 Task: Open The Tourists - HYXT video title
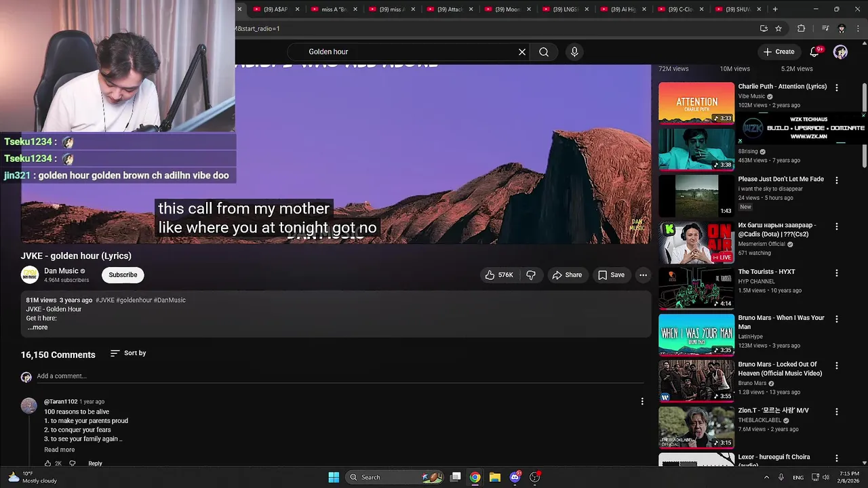(766, 272)
